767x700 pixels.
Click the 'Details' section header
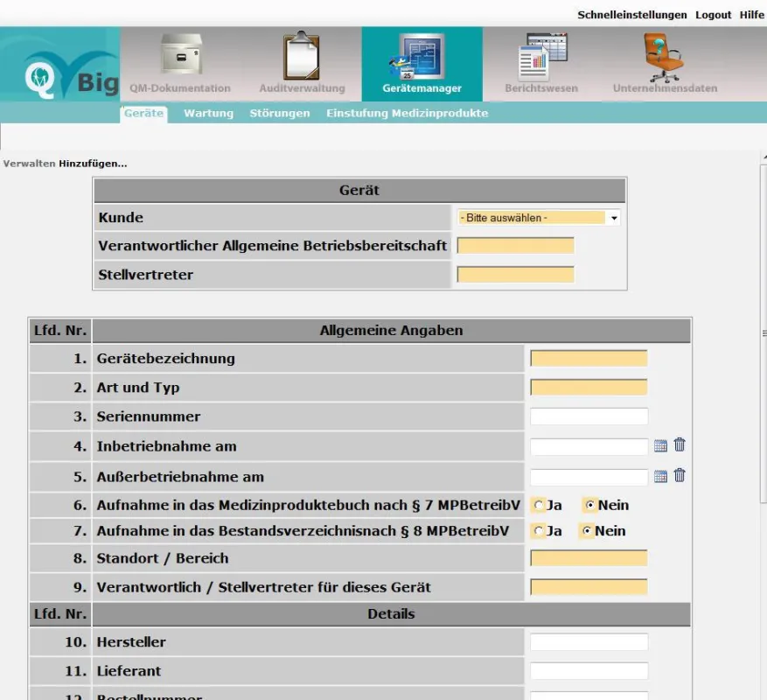(391, 614)
